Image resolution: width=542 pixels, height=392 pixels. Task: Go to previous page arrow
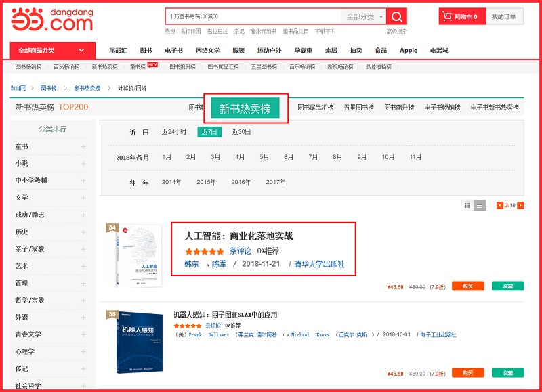[x=500, y=205]
